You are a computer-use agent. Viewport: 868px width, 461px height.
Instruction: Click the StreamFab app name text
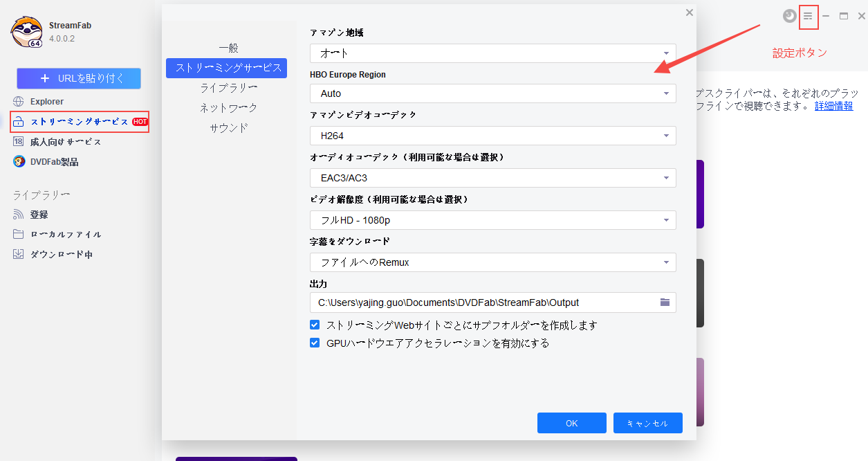[x=70, y=26]
